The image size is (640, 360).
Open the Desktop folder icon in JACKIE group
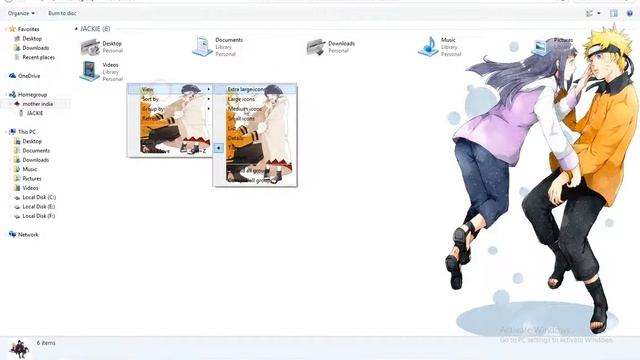(x=90, y=47)
